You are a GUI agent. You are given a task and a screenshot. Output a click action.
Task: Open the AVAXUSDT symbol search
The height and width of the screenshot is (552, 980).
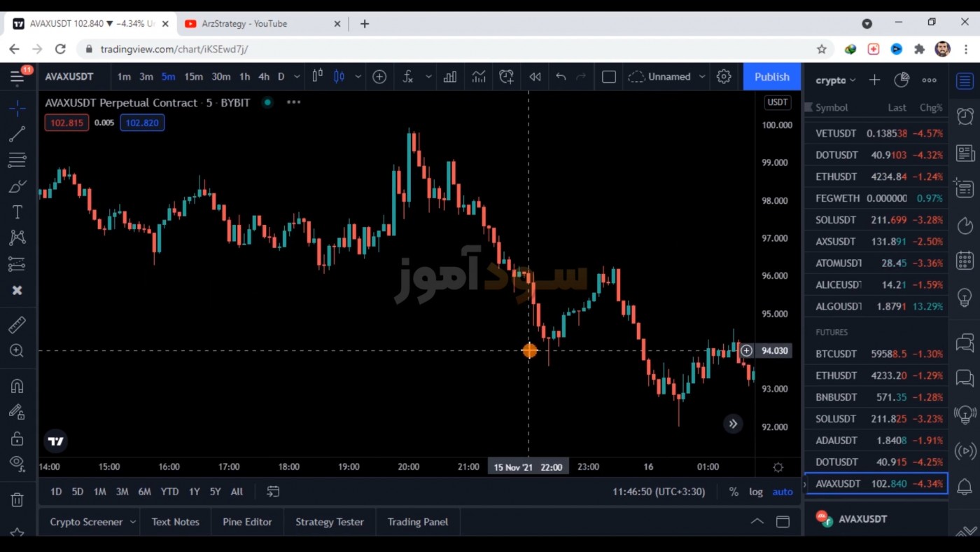click(69, 76)
